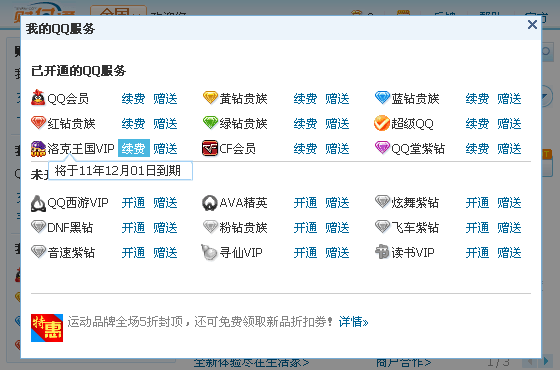Image resolution: width=560 pixels, height=370 pixels.
Task: Gift DNF黑钻 via 赠送
Action: tap(165, 228)
